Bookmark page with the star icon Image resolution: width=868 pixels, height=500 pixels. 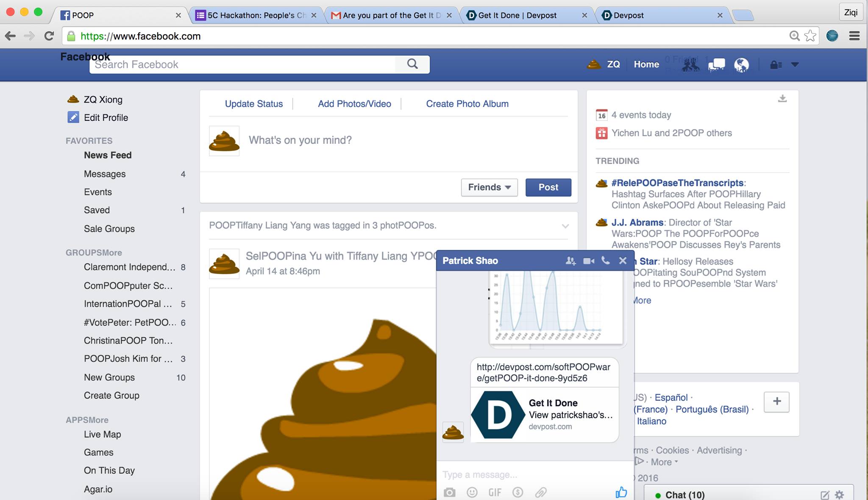tap(810, 36)
